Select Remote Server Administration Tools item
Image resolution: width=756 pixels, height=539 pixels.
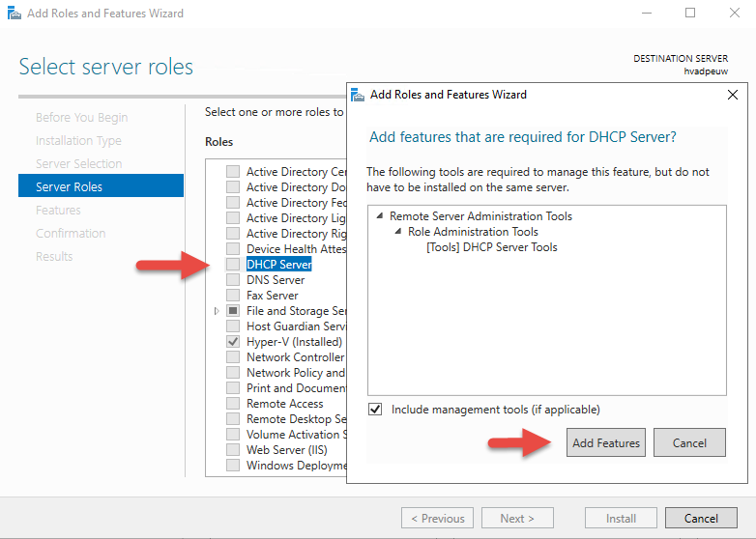(x=480, y=216)
